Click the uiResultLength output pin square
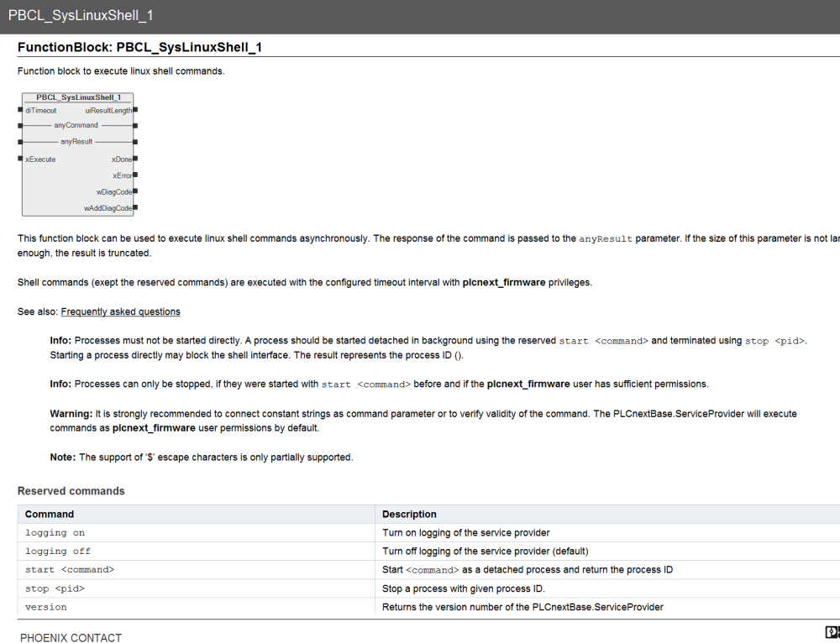 pos(135,110)
